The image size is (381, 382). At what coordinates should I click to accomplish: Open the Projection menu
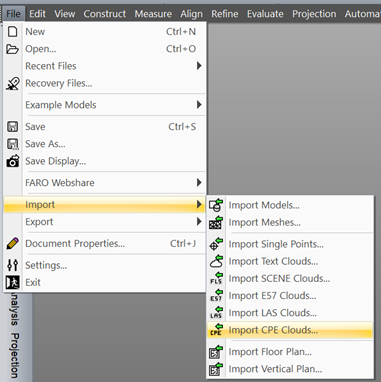click(314, 14)
